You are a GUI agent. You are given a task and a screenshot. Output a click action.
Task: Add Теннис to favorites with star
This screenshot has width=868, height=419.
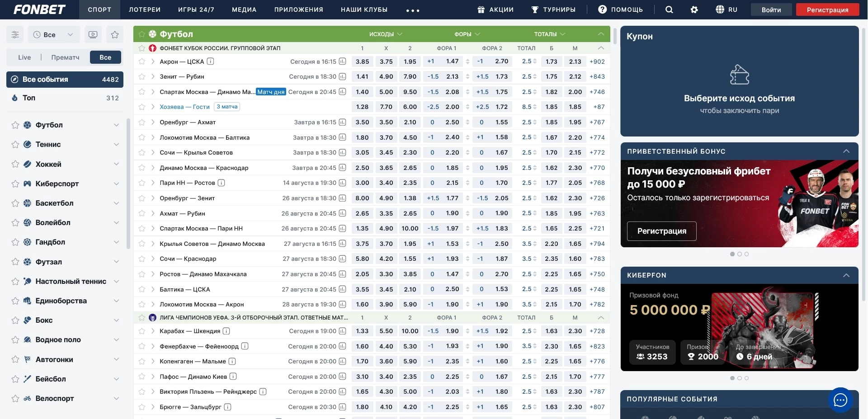[x=15, y=145]
